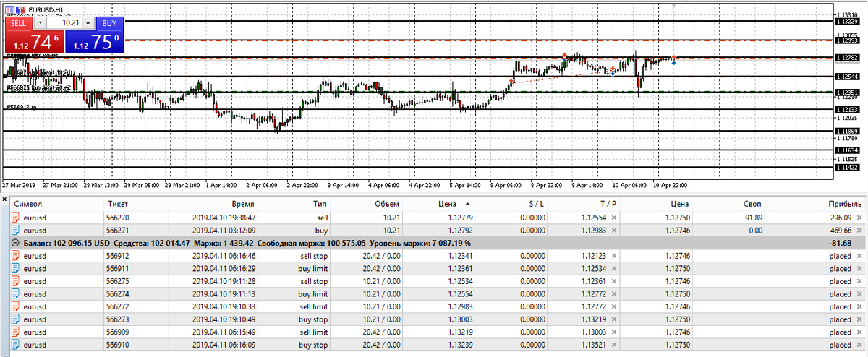Click the time 2019.04.11 06:16:46
This screenshot has height=357, width=868.
coord(224,256)
